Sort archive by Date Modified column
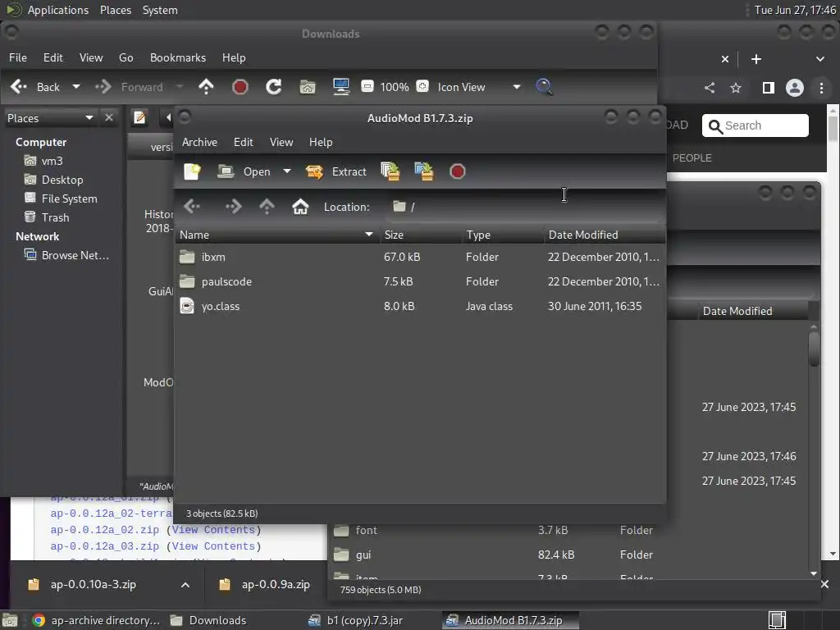840x630 pixels. (x=605, y=235)
